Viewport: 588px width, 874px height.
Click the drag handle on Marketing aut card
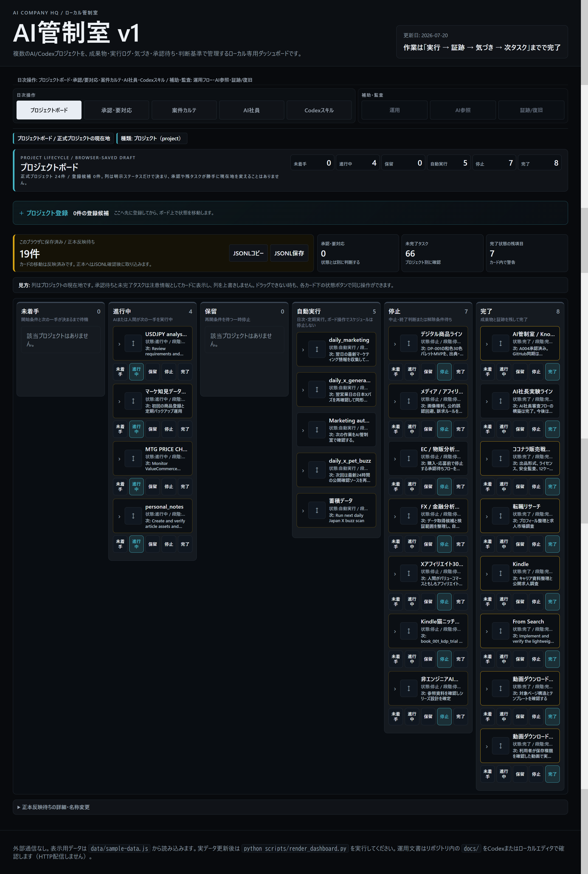click(x=317, y=430)
